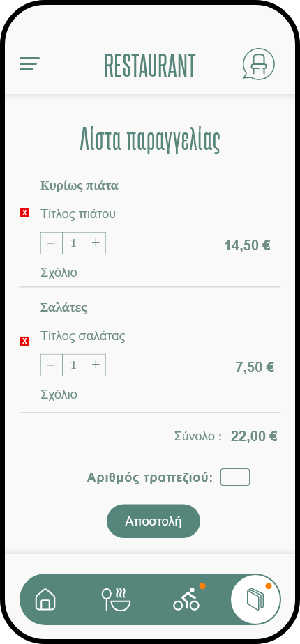
Task: Remove Τίτλος σαλάτας with red X
Action: click(x=24, y=341)
